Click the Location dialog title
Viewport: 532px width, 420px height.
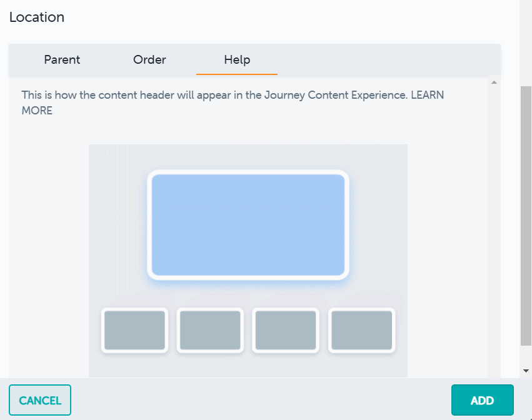(x=36, y=17)
